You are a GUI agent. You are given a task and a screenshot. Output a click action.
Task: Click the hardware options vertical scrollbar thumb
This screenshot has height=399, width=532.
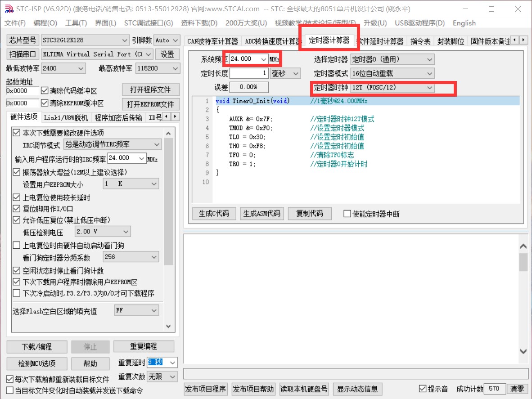coord(169,202)
